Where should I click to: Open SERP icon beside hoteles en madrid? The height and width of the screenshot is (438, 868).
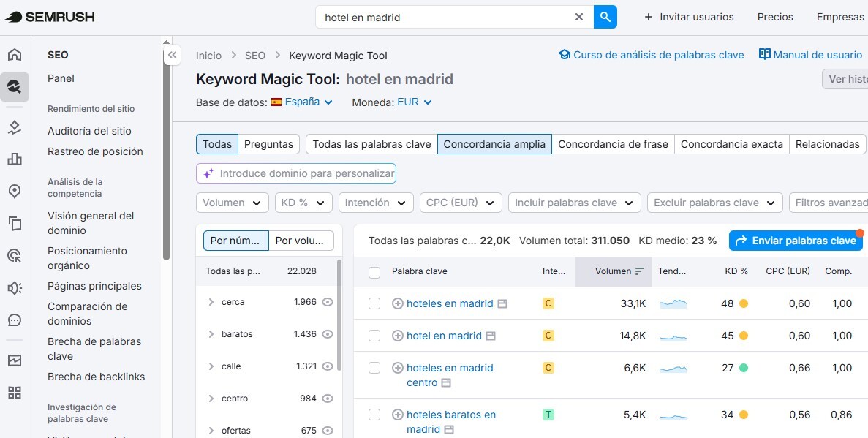[x=502, y=304]
